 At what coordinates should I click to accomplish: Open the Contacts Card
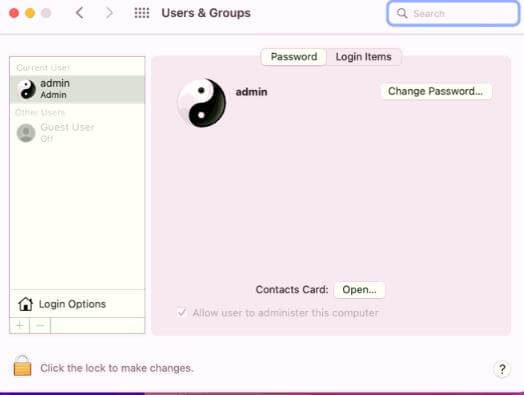[x=359, y=290]
